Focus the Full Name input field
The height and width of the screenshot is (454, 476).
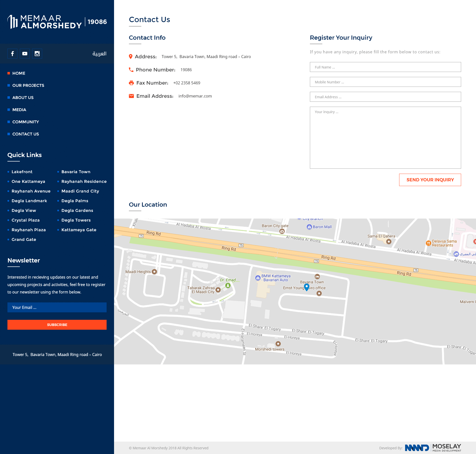385,67
